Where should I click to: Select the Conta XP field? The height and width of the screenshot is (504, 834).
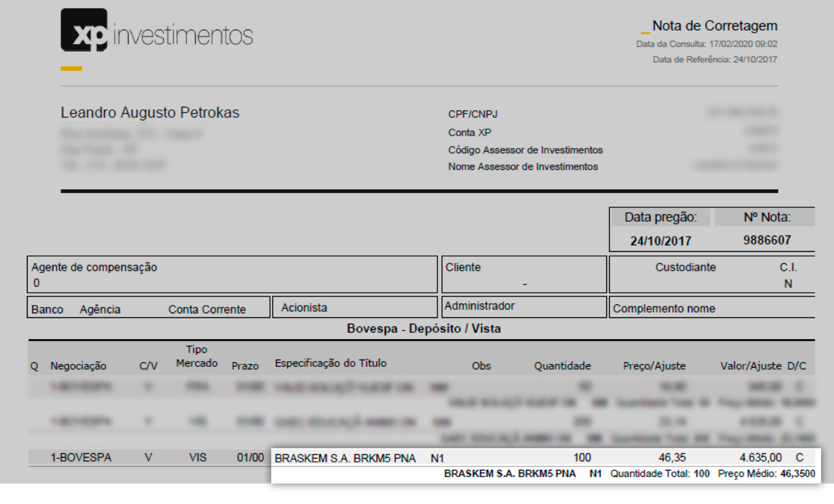pos(469,132)
